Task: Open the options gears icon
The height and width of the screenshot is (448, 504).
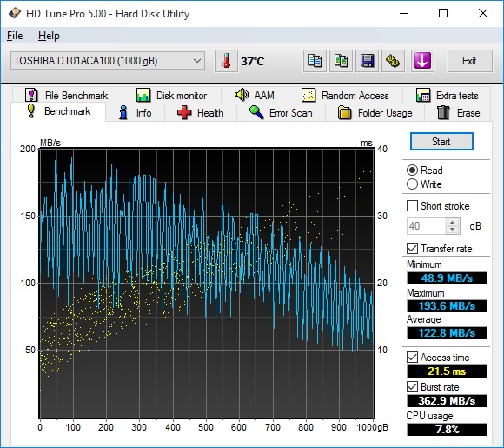Action: [x=393, y=61]
